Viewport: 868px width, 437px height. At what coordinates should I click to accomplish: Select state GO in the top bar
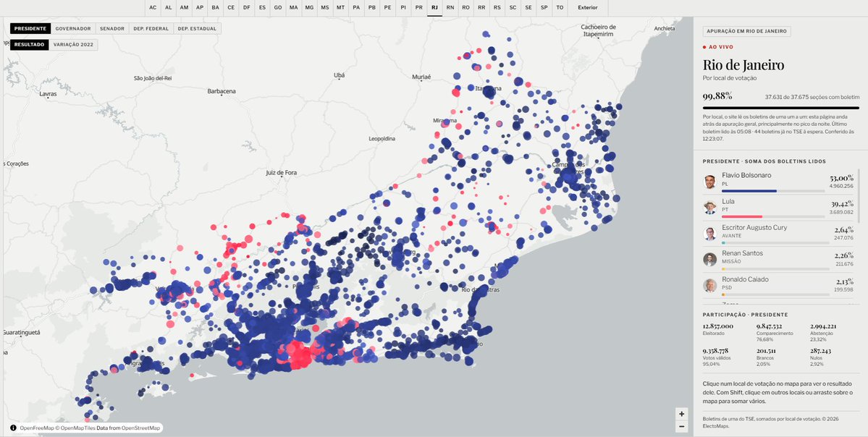[278, 8]
